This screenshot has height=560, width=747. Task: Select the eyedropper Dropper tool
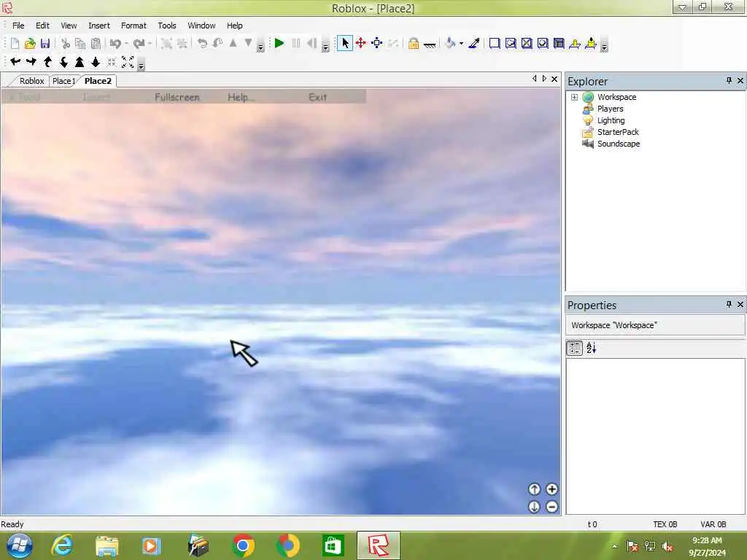tap(474, 44)
